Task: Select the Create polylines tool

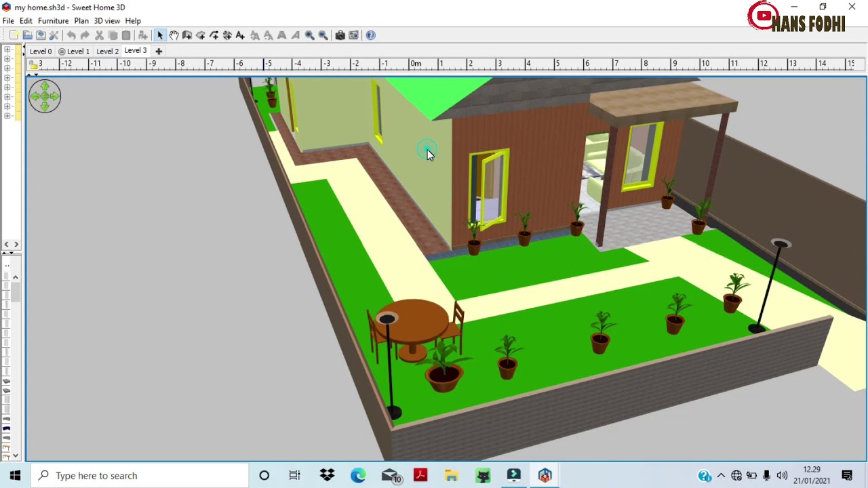Action: (214, 35)
